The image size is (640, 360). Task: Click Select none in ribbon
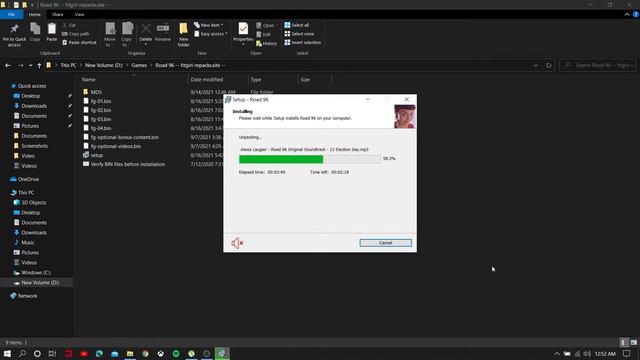(x=299, y=34)
